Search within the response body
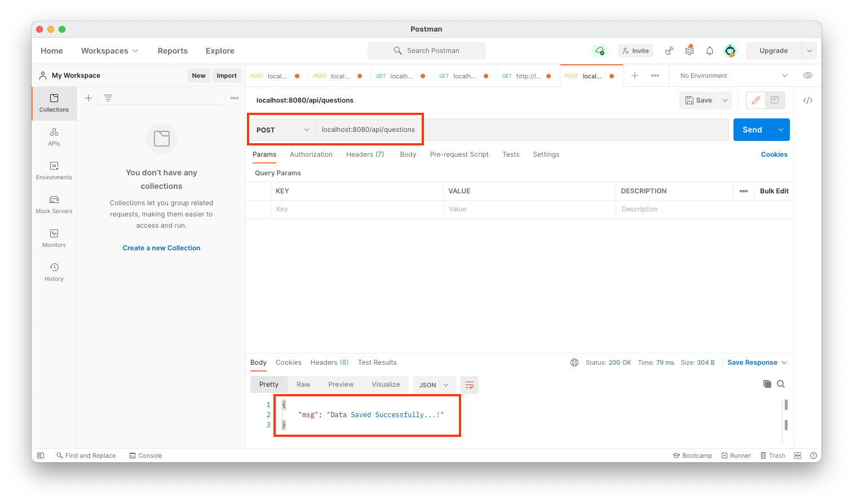Screen dimensions: 853x504 pos(781,384)
